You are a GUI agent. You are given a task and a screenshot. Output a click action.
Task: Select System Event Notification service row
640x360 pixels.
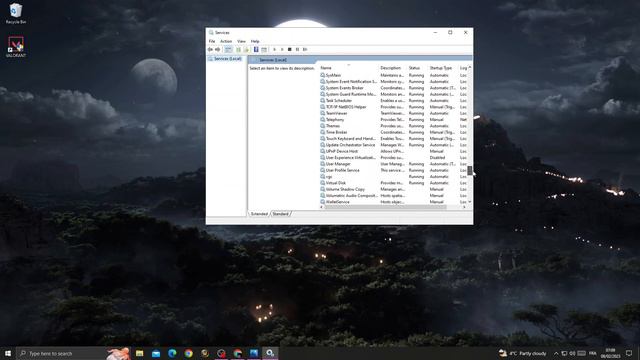[393, 82]
